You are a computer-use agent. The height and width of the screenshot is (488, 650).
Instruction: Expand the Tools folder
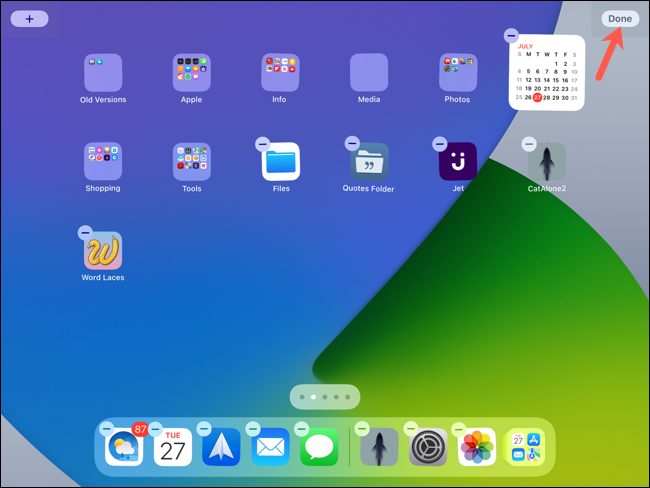(x=192, y=161)
